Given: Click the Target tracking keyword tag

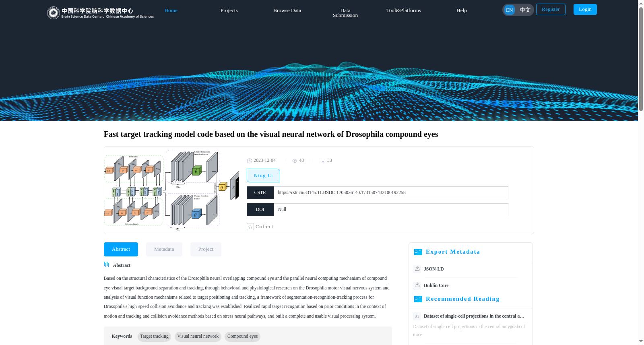Looking at the screenshot, I should tap(154, 337).
